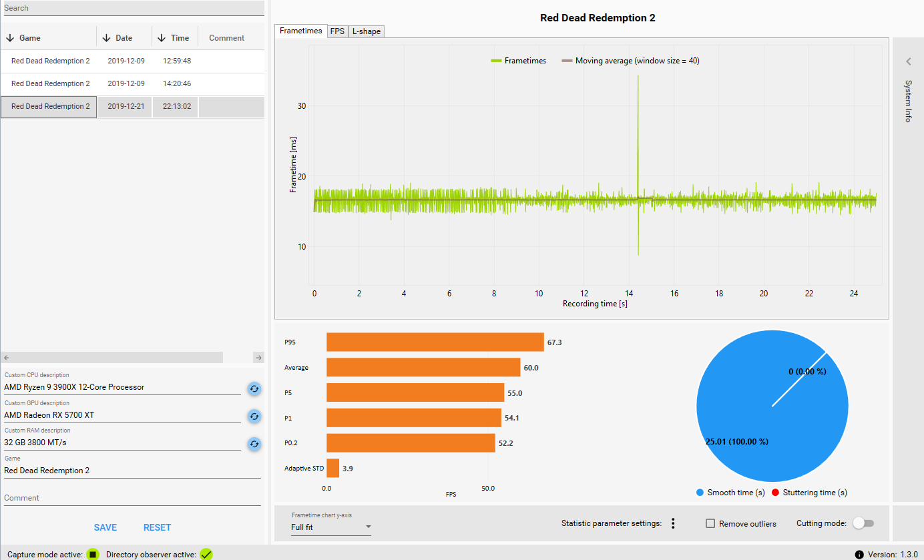924x560 pixels.
Task: Toggle the Frametimes legend entry
Action: pyautogui.click(x=519, y=61)
